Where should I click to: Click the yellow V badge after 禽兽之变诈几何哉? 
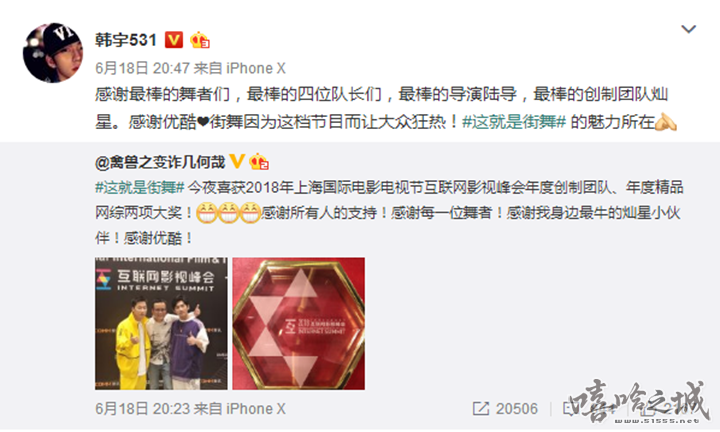236,161
